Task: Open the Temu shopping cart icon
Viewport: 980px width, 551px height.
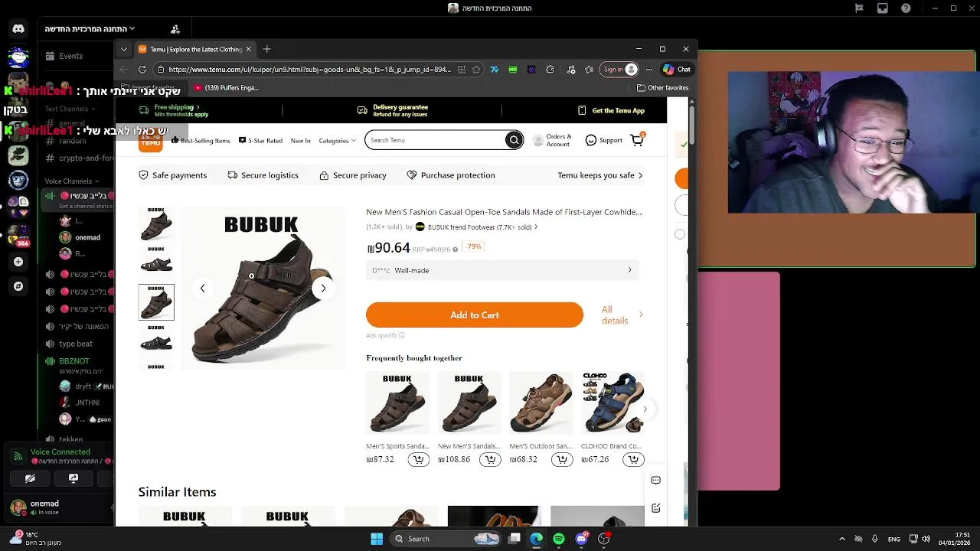Action: click(636, 140)
